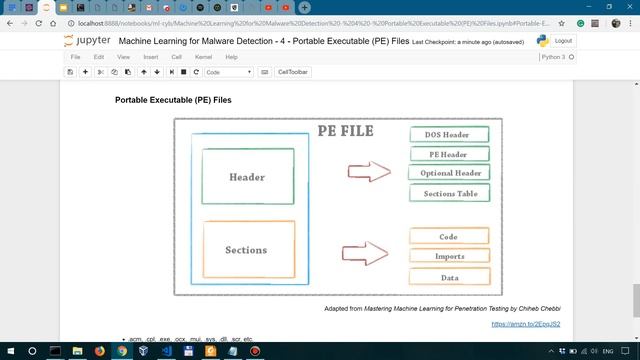The height and width of the screenshot is (360, 640).
Task: Bookmark this page with star icon
Action: (x=562, y=24)
